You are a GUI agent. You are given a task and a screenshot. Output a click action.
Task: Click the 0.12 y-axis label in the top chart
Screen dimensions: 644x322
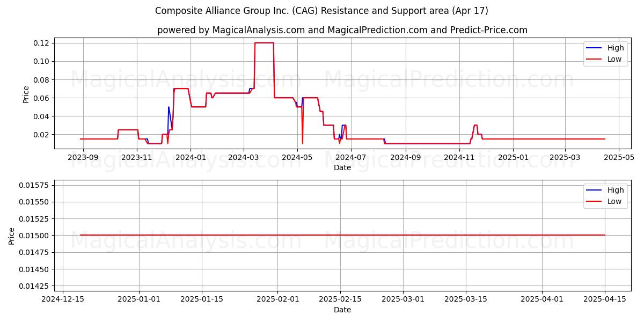click(41, 43)
